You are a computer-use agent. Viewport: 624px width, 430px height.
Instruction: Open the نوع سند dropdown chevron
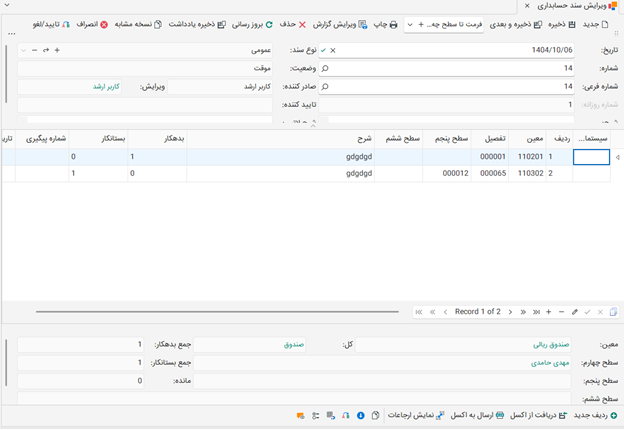tap(23, 51)
